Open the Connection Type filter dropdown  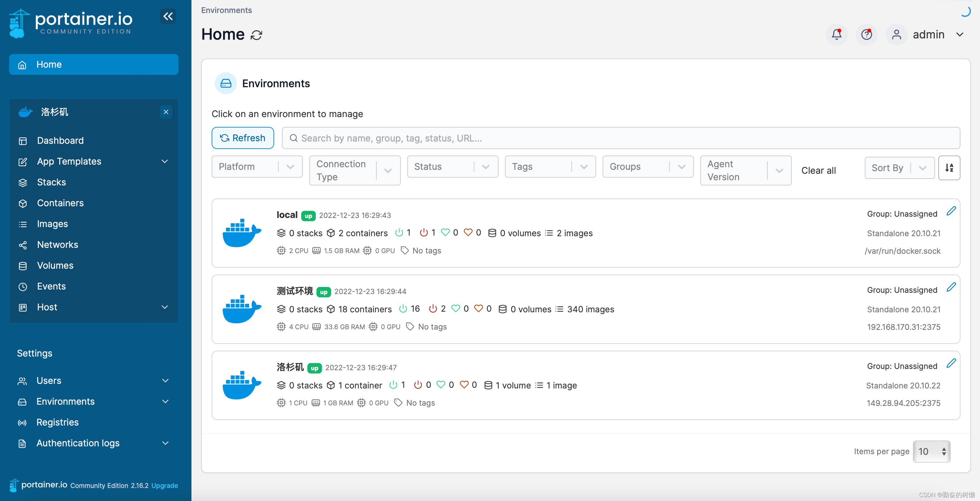pyautogui.click(x=355, y=170)
